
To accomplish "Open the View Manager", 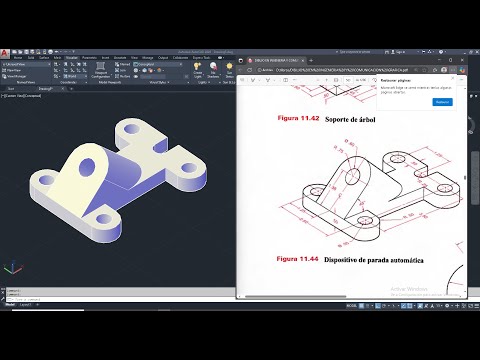I will pos(14,76).
